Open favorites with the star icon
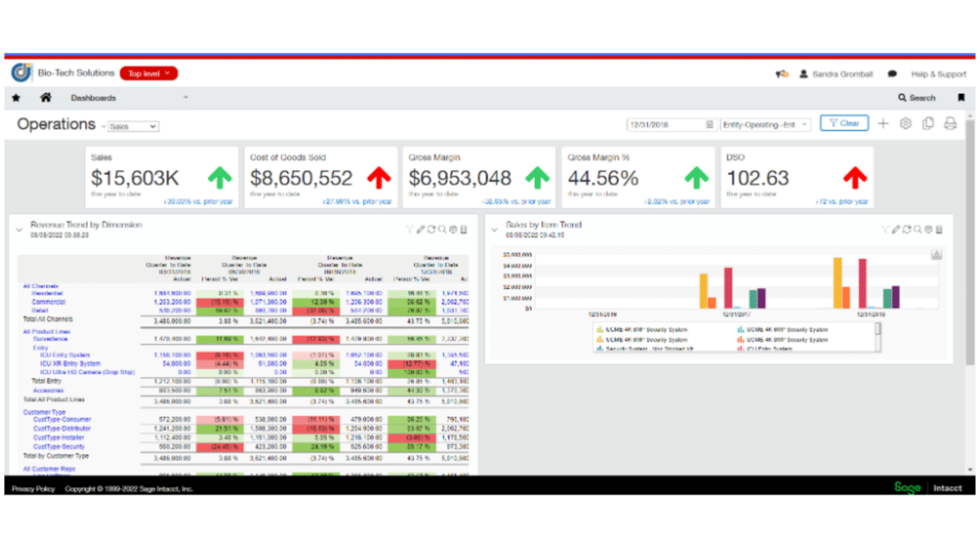 tap(16, 98)
